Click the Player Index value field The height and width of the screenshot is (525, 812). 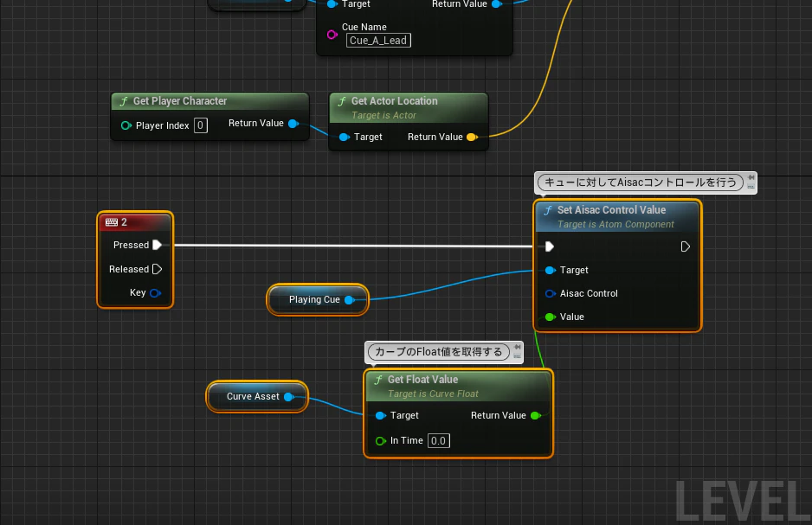[201, 125]
